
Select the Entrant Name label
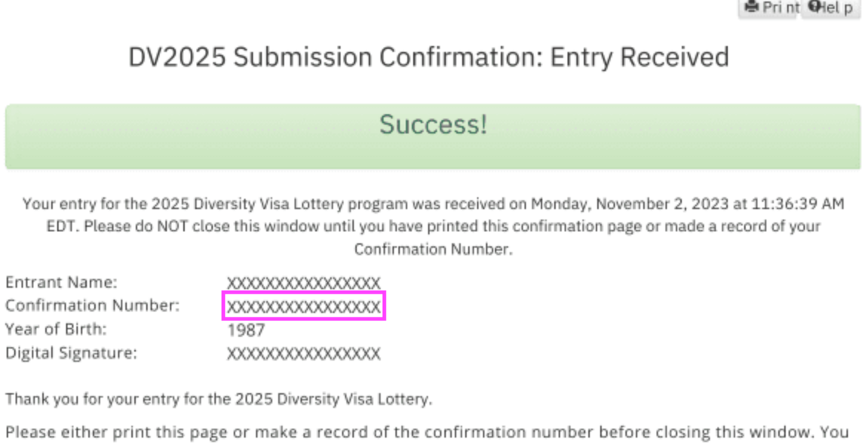point(62,283)
